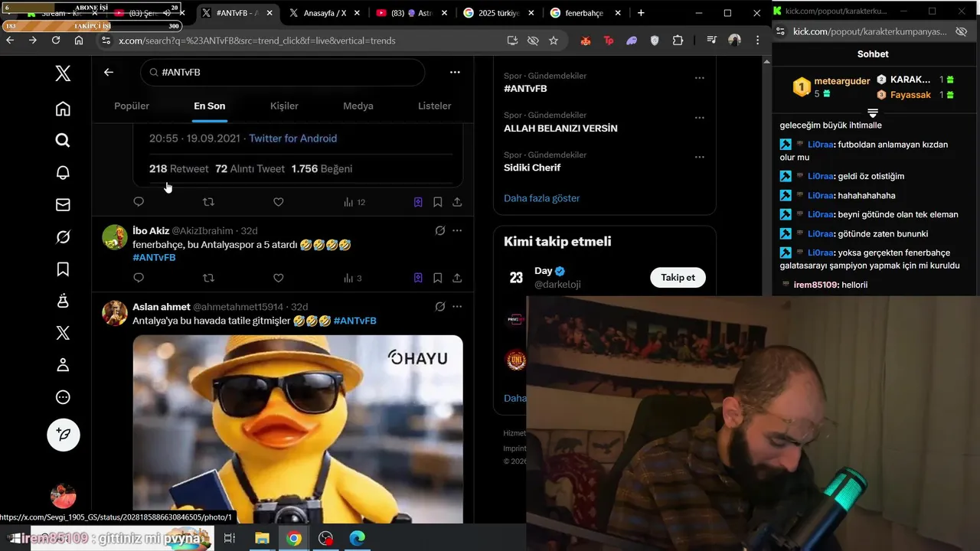The width and height of the screenshot is (980, 551).
Task: Open a new browser tab with plus
Action: [641, 13]
